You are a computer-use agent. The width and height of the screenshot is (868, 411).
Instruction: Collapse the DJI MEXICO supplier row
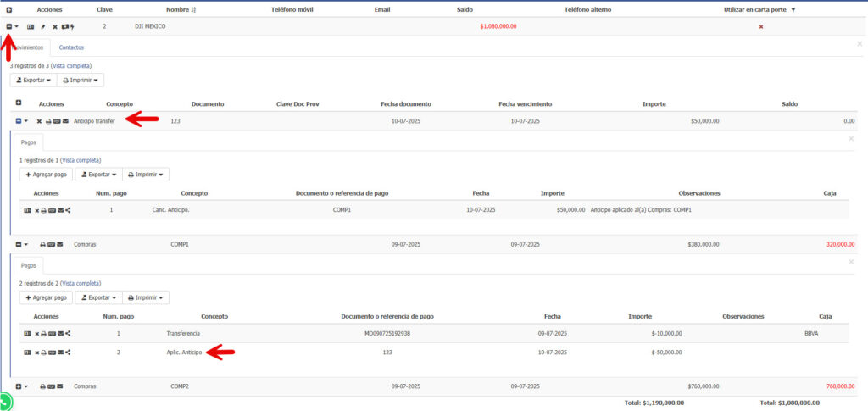pos(8,26)
